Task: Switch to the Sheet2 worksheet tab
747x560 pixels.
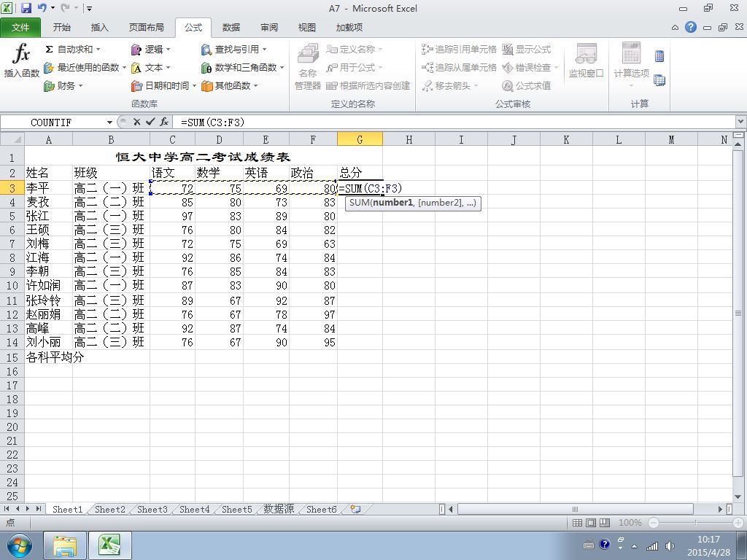Action: click(109, 510)
